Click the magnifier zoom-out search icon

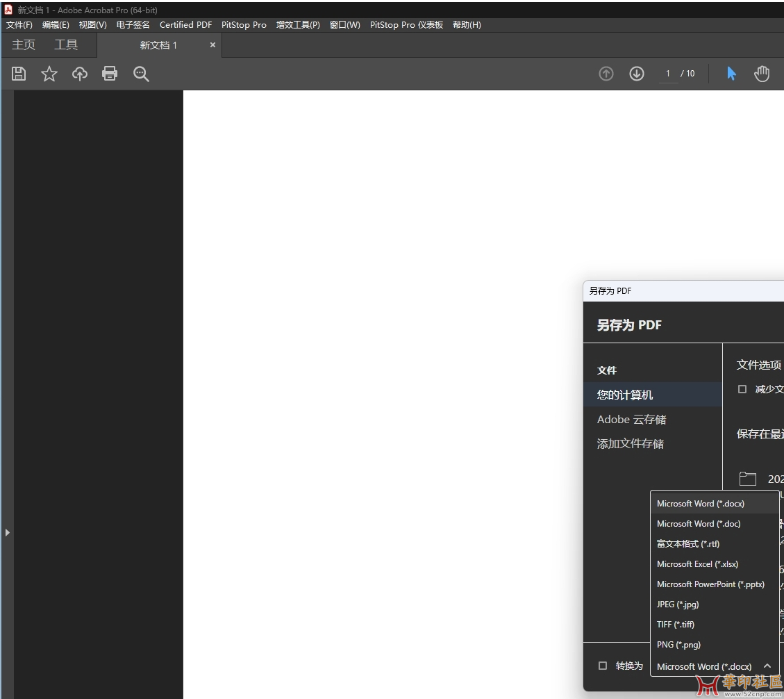pos(141,74)
